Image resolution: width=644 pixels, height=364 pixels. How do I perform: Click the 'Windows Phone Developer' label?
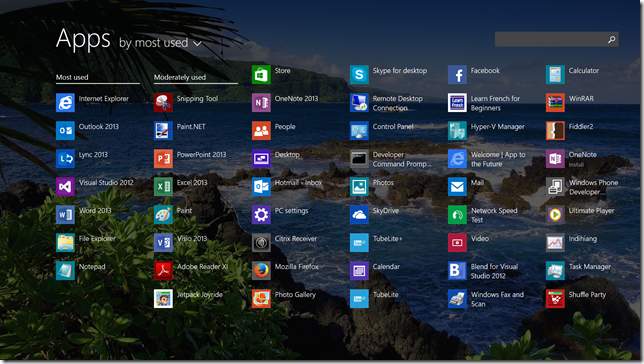[x=593, y=187]
